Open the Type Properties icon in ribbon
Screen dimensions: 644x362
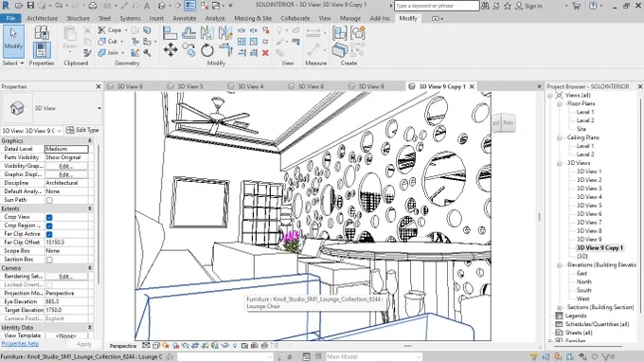(42, 33)
